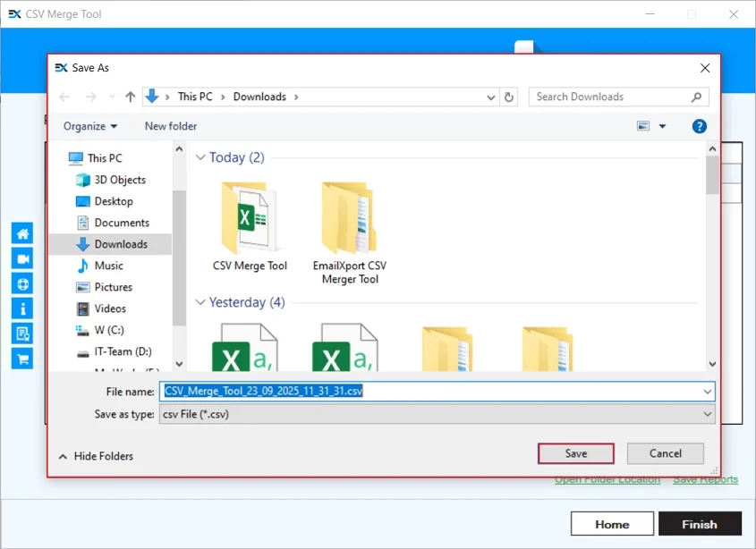Select the IT-Team (D:) drive

click(x=120, y=351)
